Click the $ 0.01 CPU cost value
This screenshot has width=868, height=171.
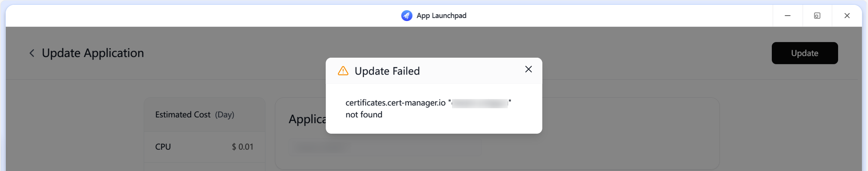click(x=242, y=147)
